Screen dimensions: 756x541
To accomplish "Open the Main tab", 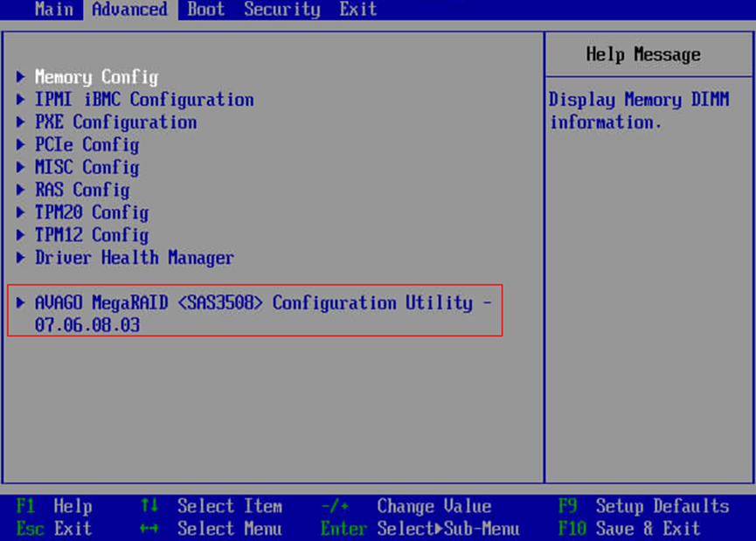I will [x=53, y=10].
